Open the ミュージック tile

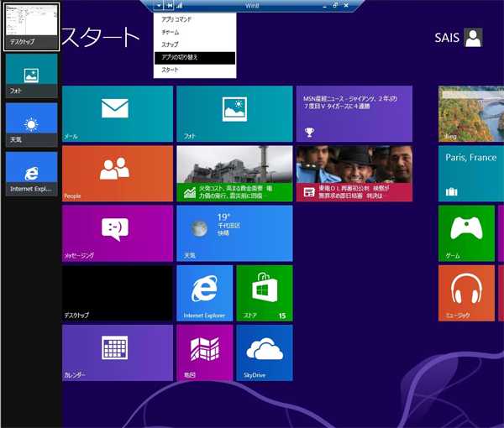tap(466, 293)
